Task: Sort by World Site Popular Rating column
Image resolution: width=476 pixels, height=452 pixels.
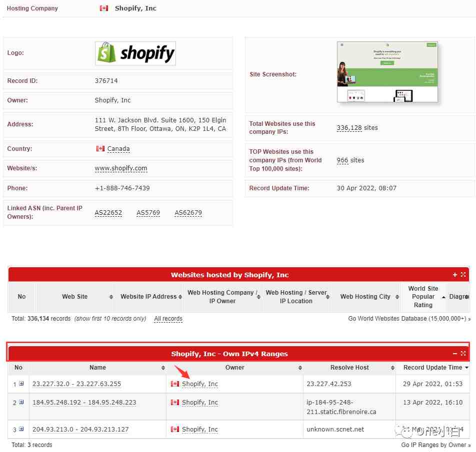Action: pos(423,297)
